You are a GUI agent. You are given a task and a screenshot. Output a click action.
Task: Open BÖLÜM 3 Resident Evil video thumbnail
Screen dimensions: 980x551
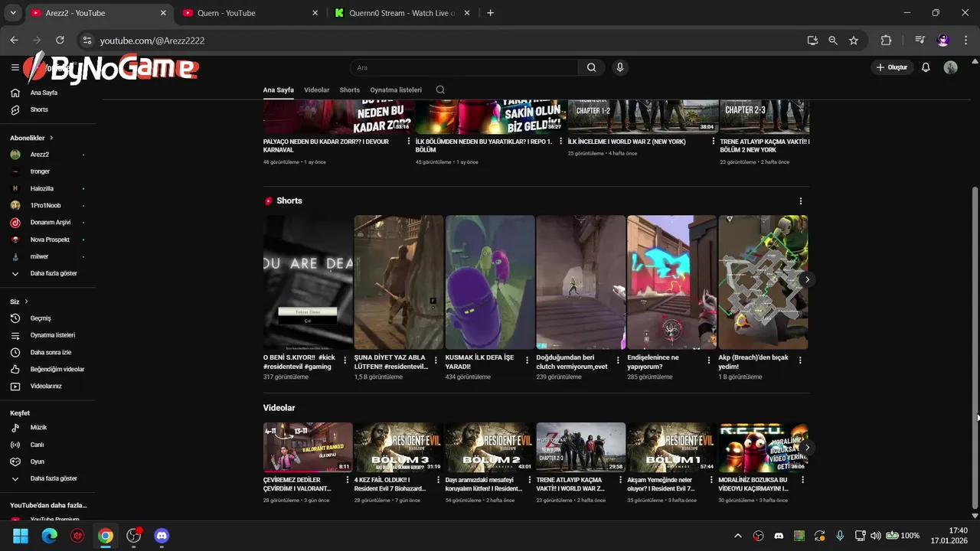point(398,448)
